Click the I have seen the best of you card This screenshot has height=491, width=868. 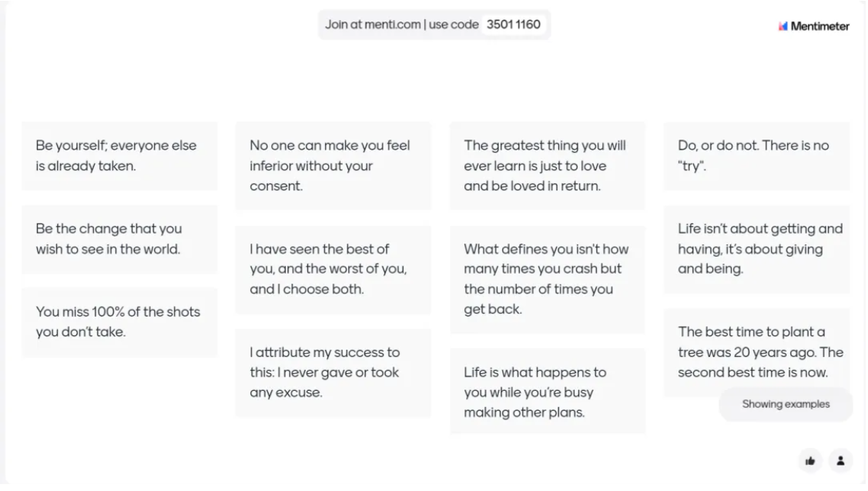coord(333,269)
